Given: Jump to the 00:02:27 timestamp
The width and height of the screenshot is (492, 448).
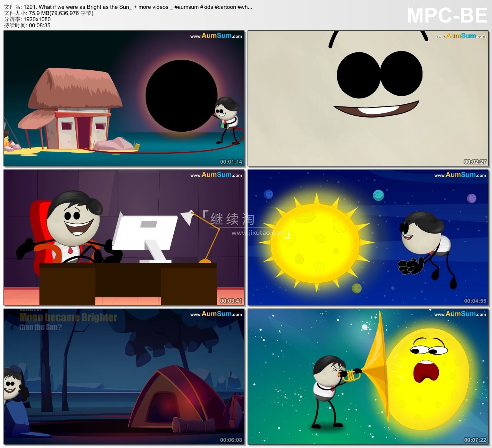Looking at the screenshot, I should pos(475,162).
